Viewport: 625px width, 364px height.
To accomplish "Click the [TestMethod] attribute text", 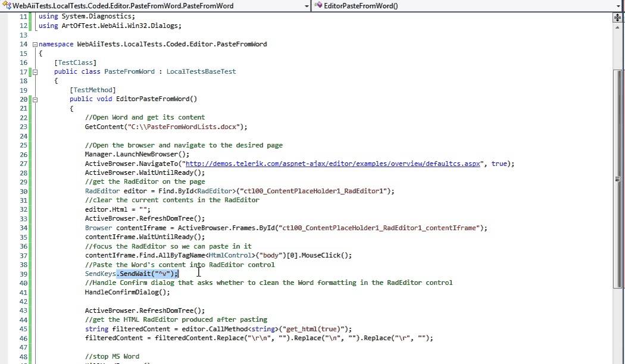I will point(92,90).
